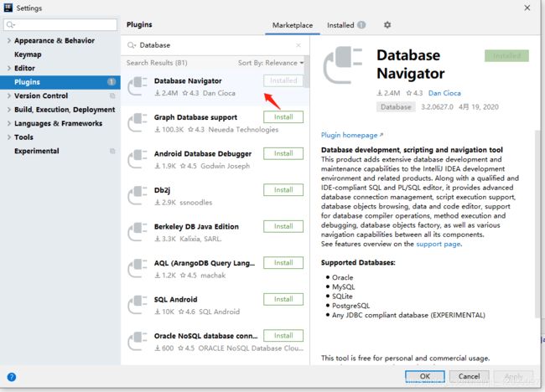Install Oracle NoSQL database connector plugin
Screen dimensions: 545x392
283,336
